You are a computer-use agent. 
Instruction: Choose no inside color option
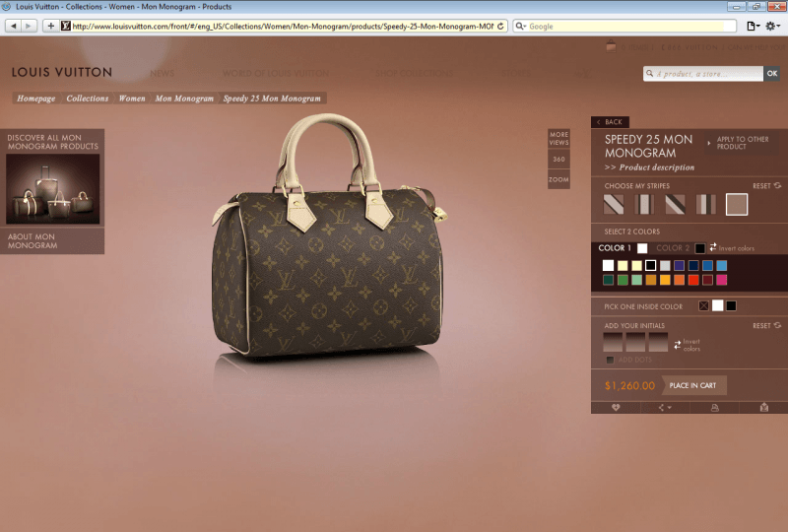703,305
